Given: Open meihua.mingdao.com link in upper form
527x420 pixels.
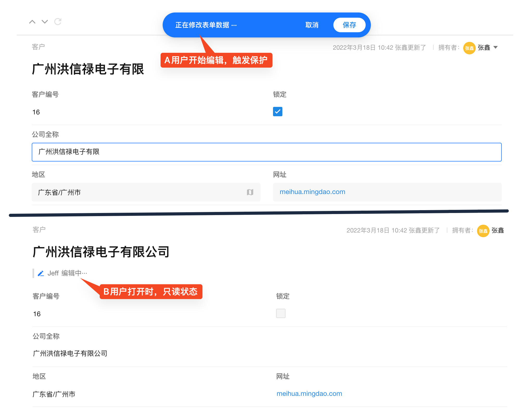Looking at the screenshot, I should (x=312, y=192).
